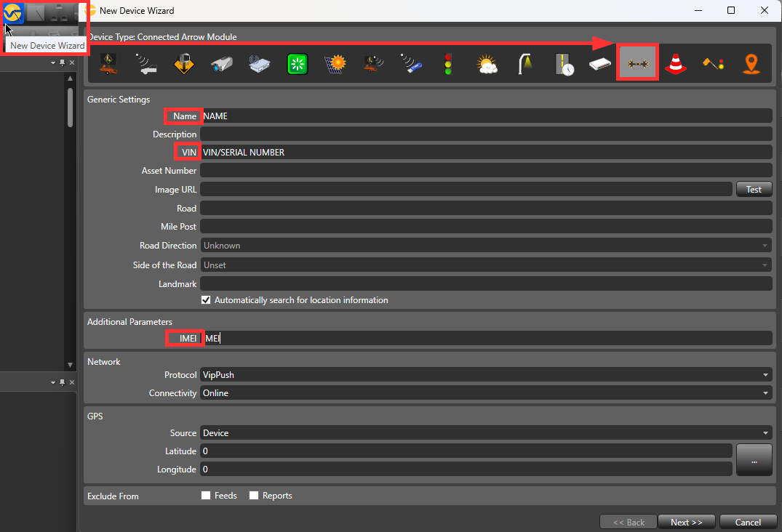Open the Road Direction dropdown
Screen dimensions: 782x532
765,245
